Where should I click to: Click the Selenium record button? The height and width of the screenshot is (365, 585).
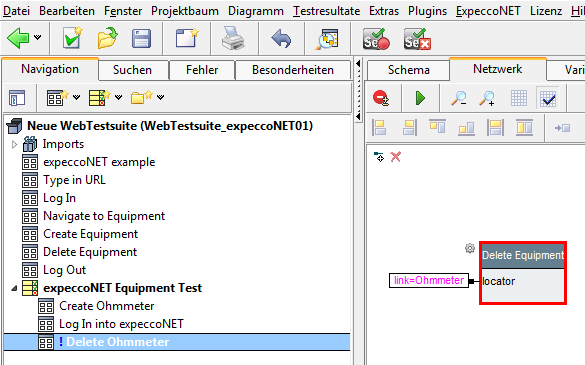[x=376, y=39]
